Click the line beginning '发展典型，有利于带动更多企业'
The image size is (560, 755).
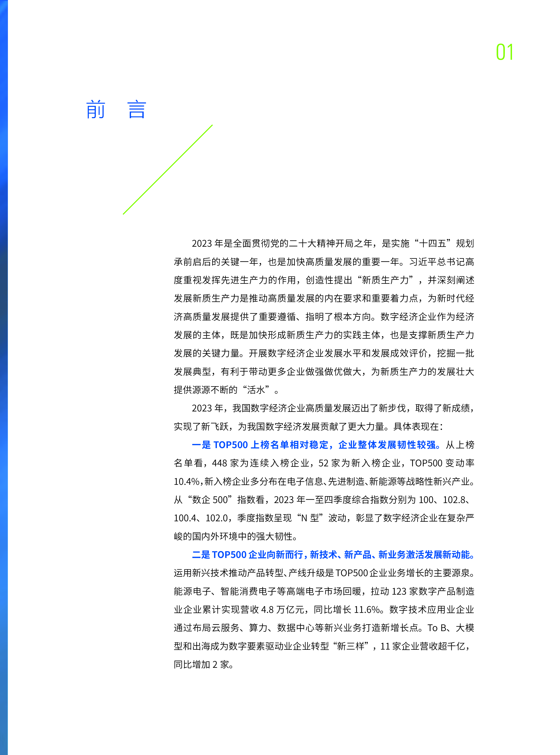324,371
